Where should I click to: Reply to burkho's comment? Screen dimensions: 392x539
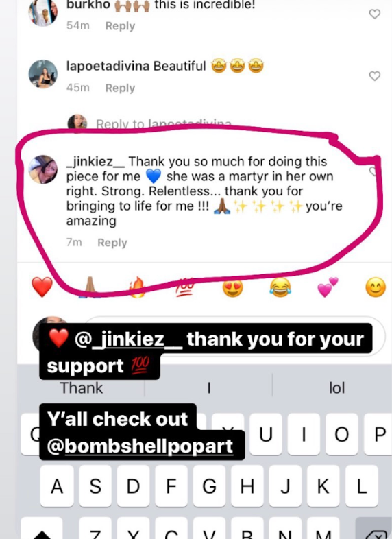click(x=120, y=26)
